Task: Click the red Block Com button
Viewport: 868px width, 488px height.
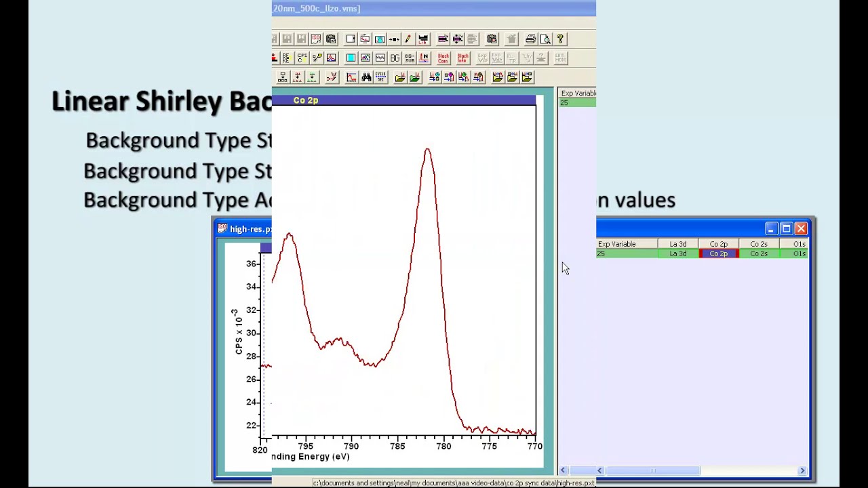Action: [443, 58]
